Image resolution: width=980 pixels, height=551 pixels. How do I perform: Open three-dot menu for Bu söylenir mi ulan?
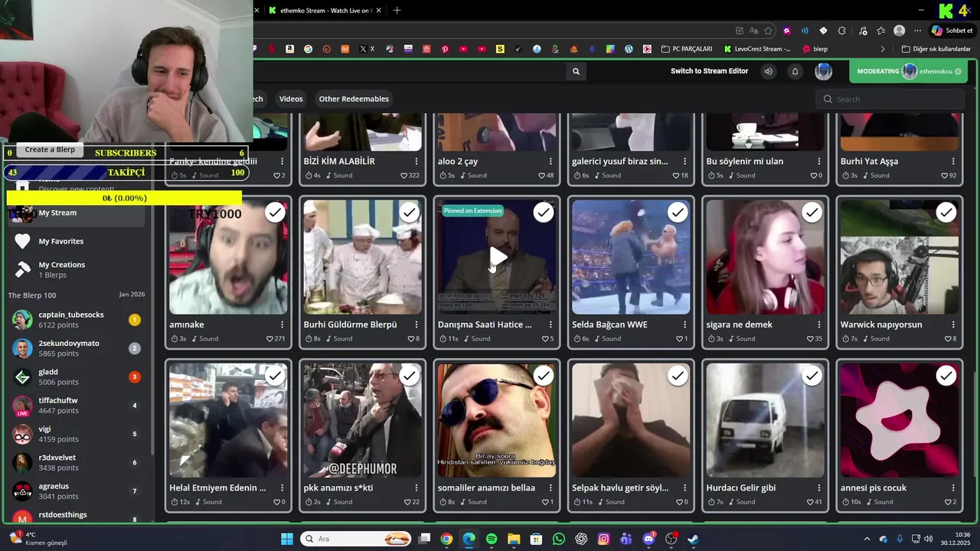[819, 161]
